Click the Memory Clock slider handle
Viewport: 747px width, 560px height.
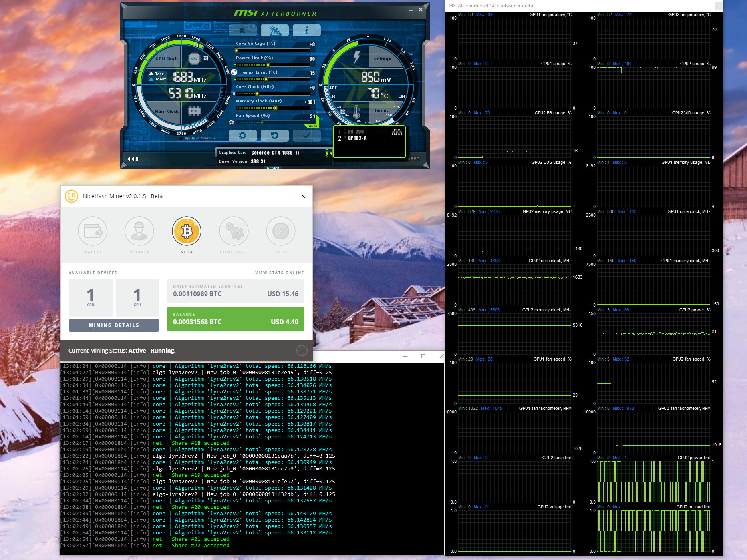(275, 108)
